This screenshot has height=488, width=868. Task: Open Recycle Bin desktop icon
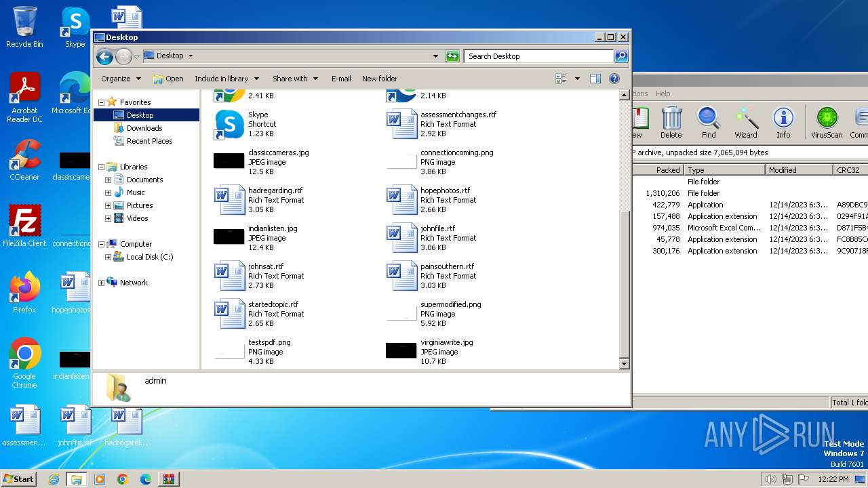click(x=24, y=27)
